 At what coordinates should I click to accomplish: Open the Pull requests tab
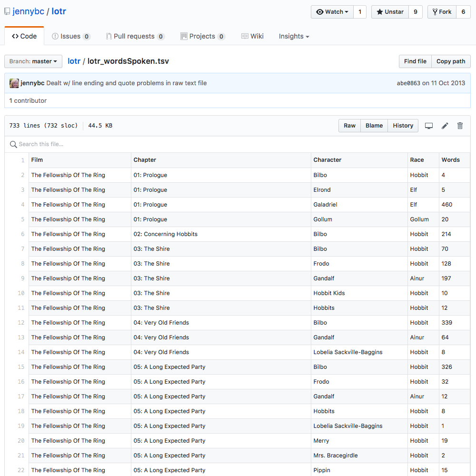tap(135, 37)
